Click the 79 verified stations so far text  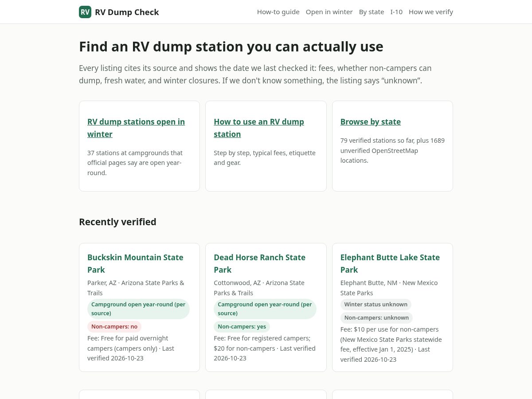click(392, 150)
